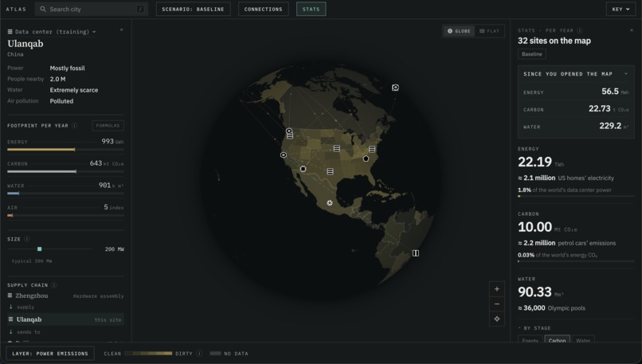Click the ATLAS logo

click(16, 9)
